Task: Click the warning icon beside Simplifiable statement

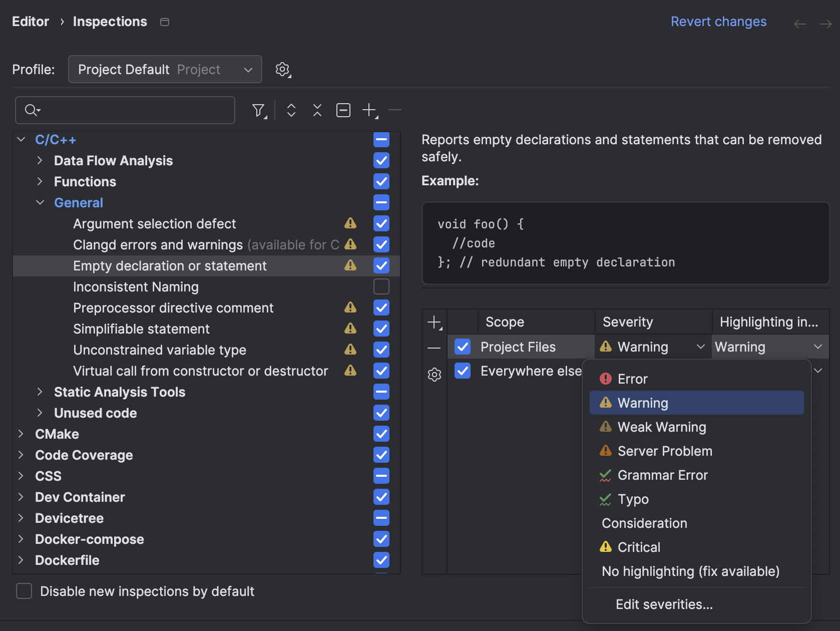Action: click(x=350, y=329)
